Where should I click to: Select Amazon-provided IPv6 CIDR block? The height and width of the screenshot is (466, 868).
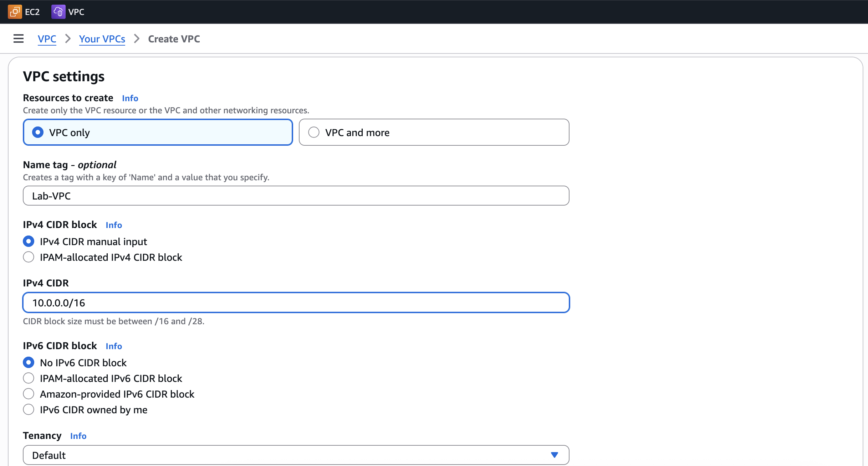tap(29, 394)
